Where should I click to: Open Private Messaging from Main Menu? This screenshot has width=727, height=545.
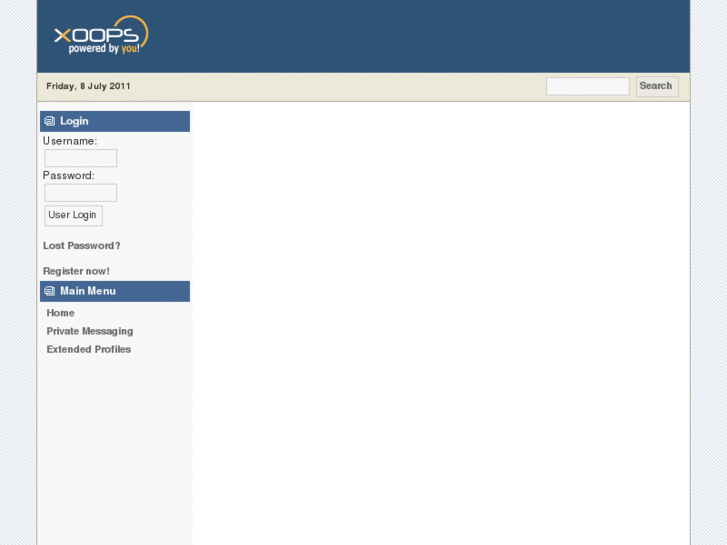(89, 331)
